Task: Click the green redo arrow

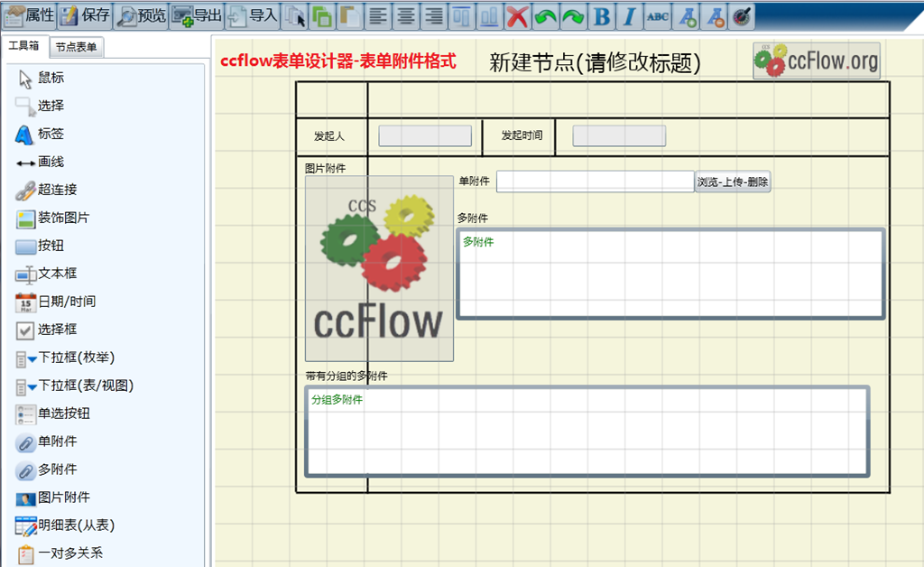Action: coord(573,16)
